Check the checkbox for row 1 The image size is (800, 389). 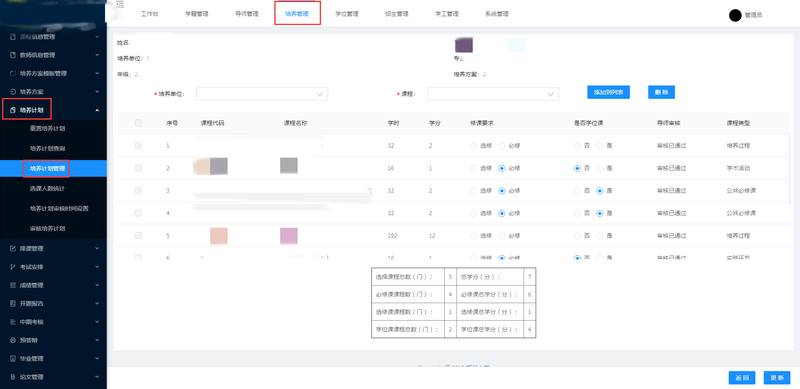pyautogui.click(x=138, y=145)
